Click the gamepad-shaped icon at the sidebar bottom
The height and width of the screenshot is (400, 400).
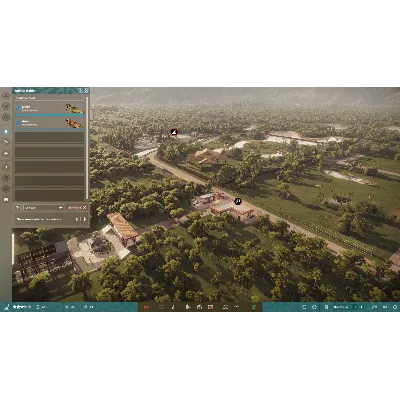point(6,199)
